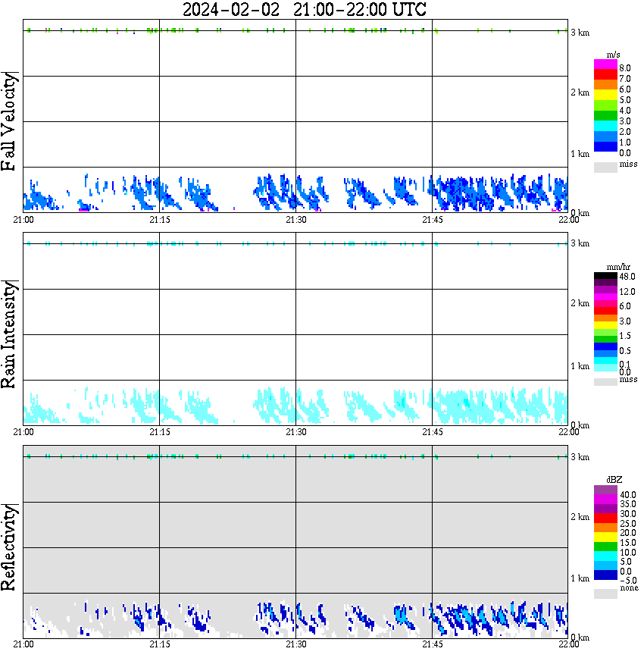This screenshot has width=644, height=658.
Task: Select the orange swatch in the mm/hr legend
Action: [605, 318]
